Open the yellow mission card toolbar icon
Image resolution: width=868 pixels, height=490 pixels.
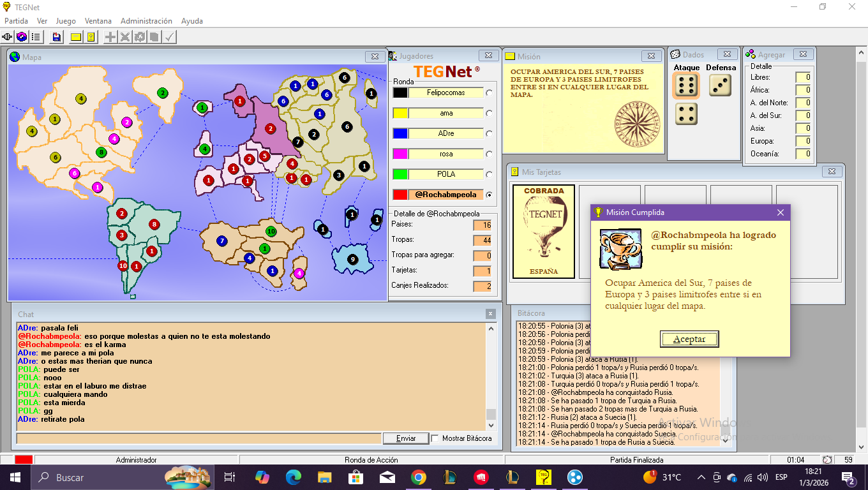point(76,37)
